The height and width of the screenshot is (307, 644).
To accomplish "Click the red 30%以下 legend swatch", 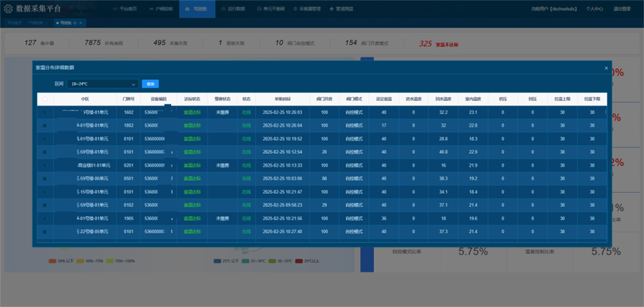I will [x=52, y=261].
